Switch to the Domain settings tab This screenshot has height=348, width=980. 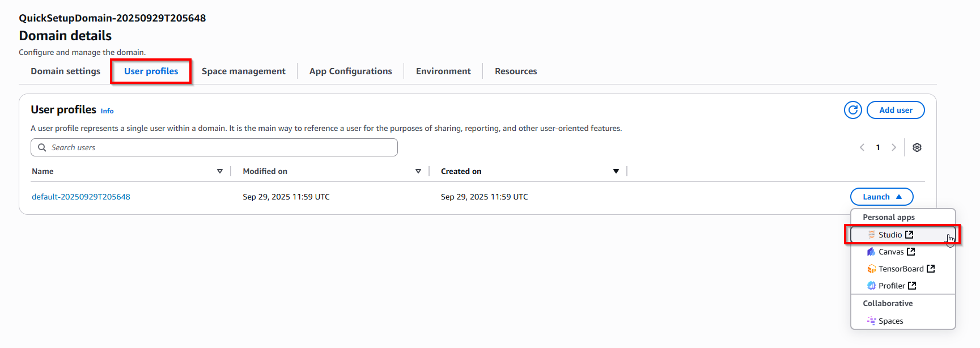[65, 71]
